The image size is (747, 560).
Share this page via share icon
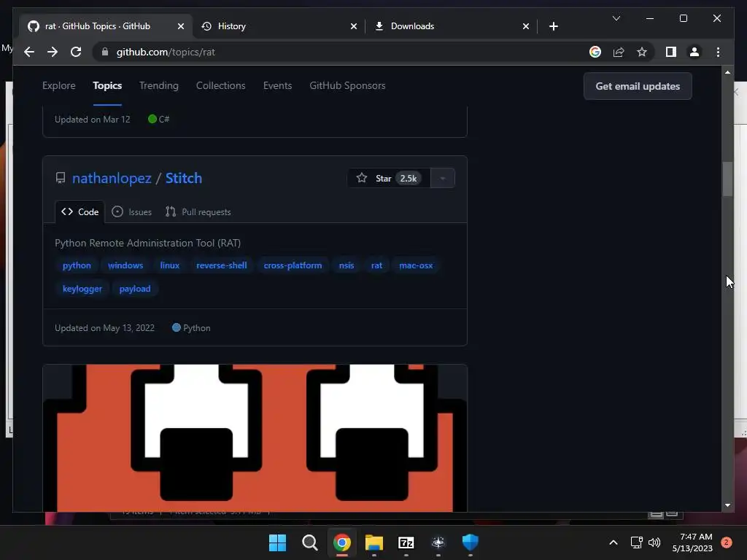(619, 52)
